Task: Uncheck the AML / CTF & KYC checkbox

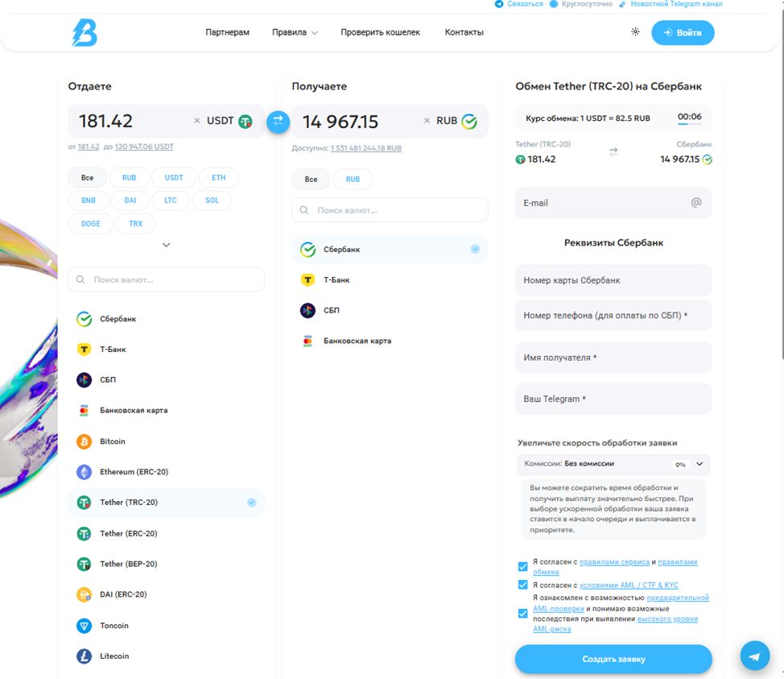Action: click(x=522, y=585)
